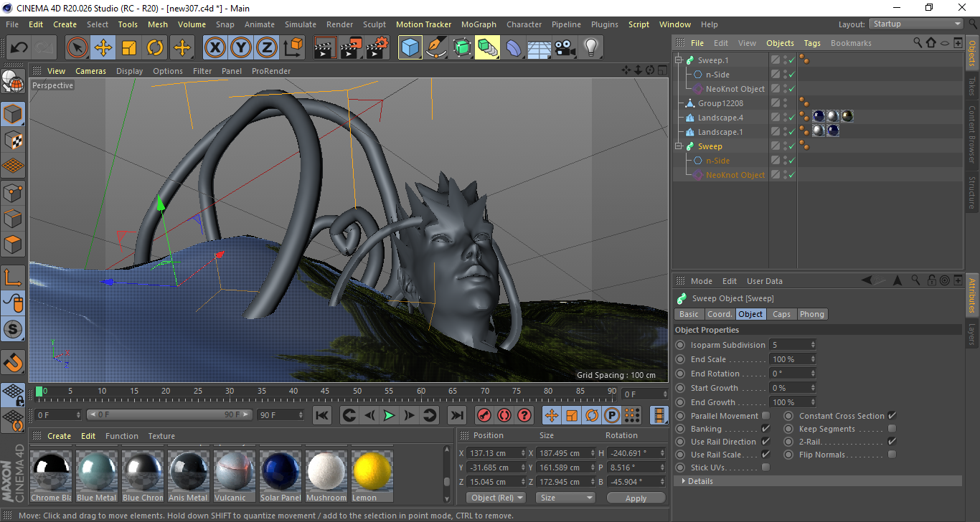
Task: Open the Layout Startup dropdown
Action: coord(916,24)
